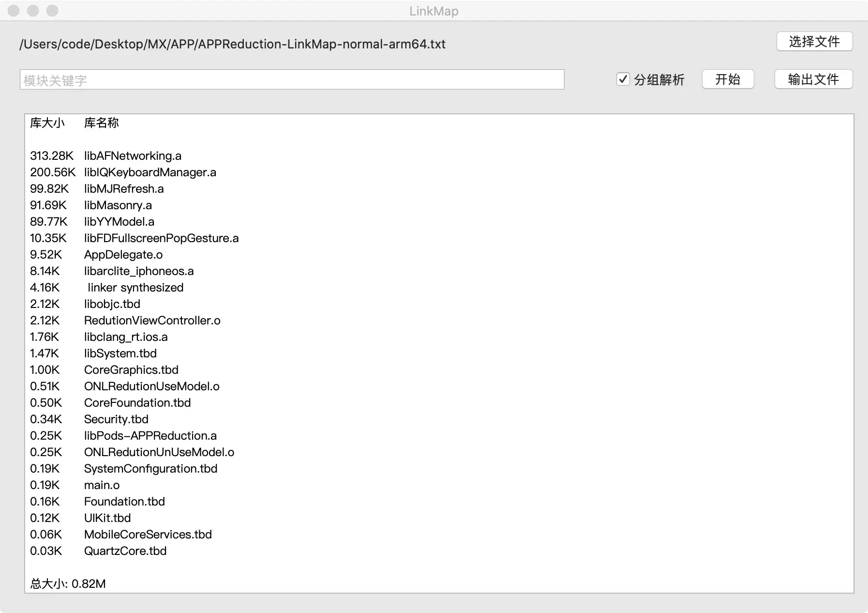
Task: Click libFDFullscreenPopGesture.a in the list
Action: 162,238
